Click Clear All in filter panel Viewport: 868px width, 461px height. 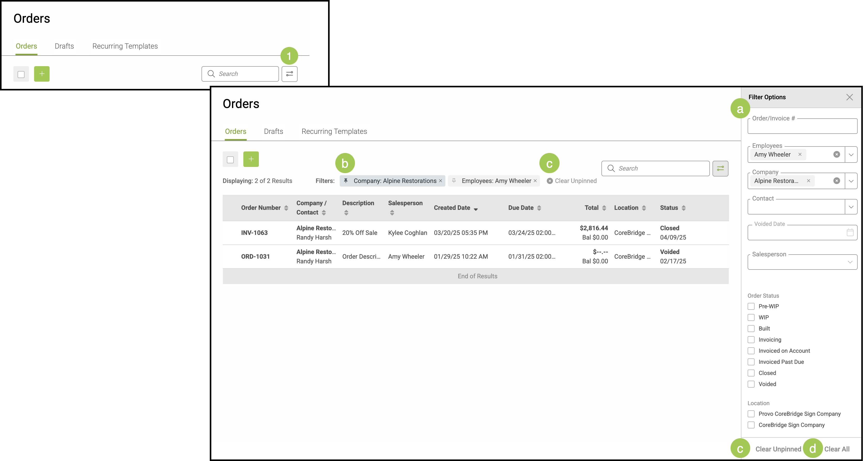click(x=837, y=449)
